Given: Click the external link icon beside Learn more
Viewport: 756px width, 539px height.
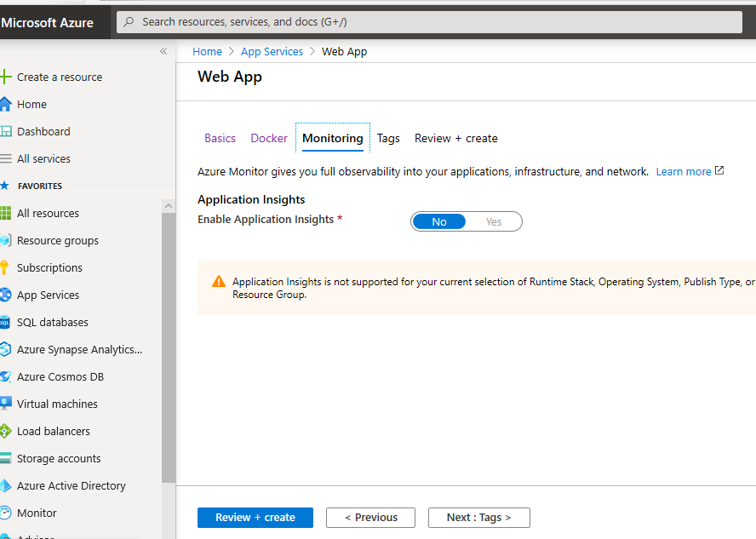Looking at the screenshot, I should coord(719,170).
